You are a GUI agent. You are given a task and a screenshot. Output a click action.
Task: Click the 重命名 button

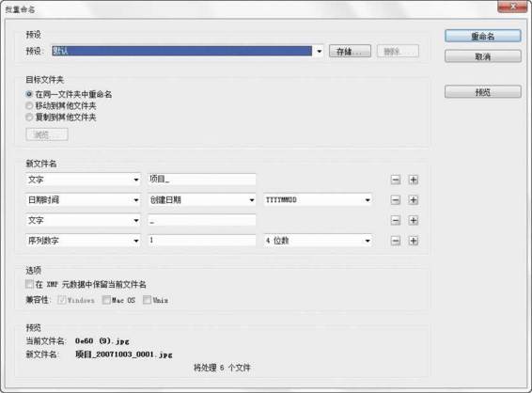point(483,36)
